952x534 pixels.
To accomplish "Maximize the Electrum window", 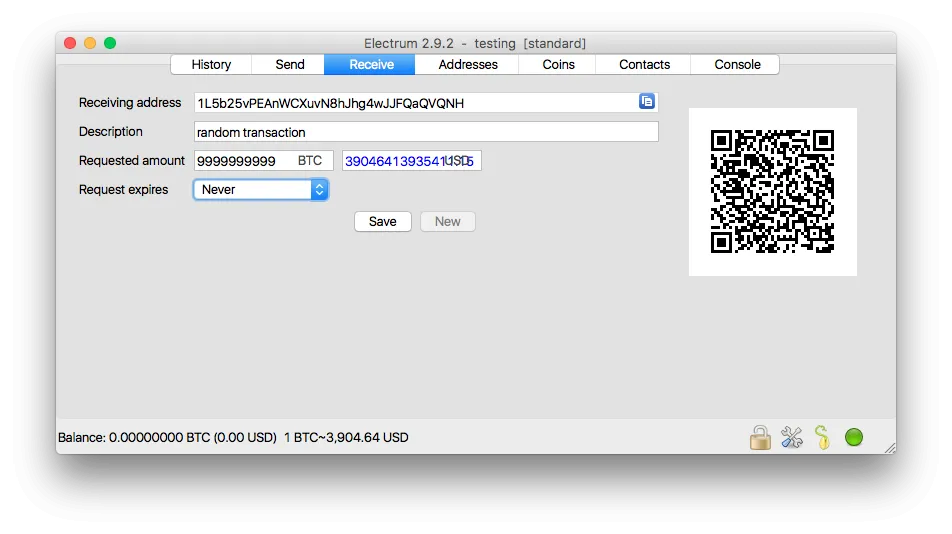I will (x=110, y=43).
